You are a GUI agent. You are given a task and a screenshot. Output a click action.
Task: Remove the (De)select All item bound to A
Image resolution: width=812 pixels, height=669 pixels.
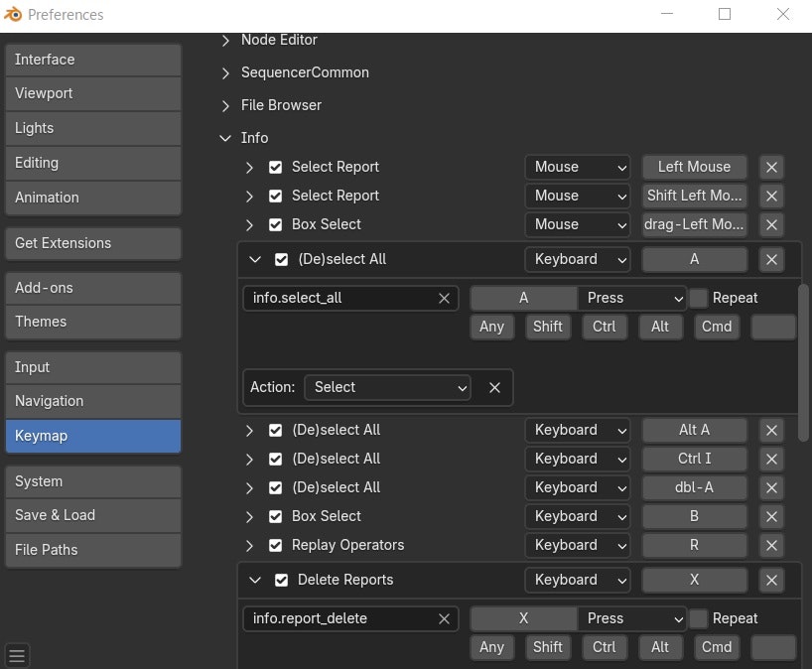[x=771, y=259]
